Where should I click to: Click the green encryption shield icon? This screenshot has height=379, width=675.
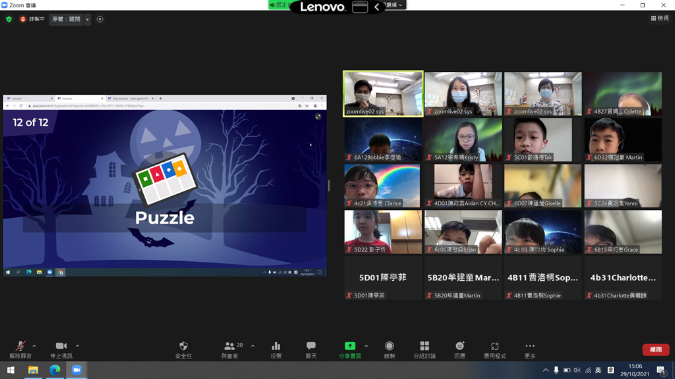click(x=9, y=19)
